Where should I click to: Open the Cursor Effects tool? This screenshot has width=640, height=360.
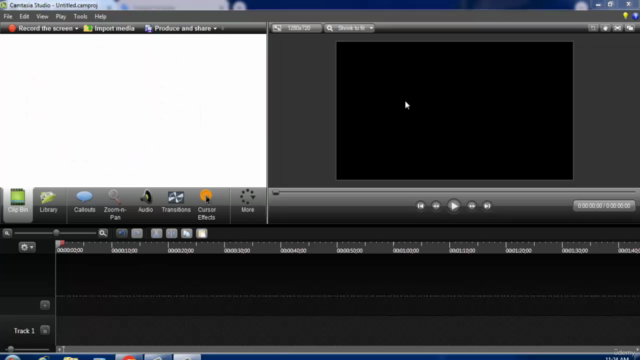coord(207,205)
